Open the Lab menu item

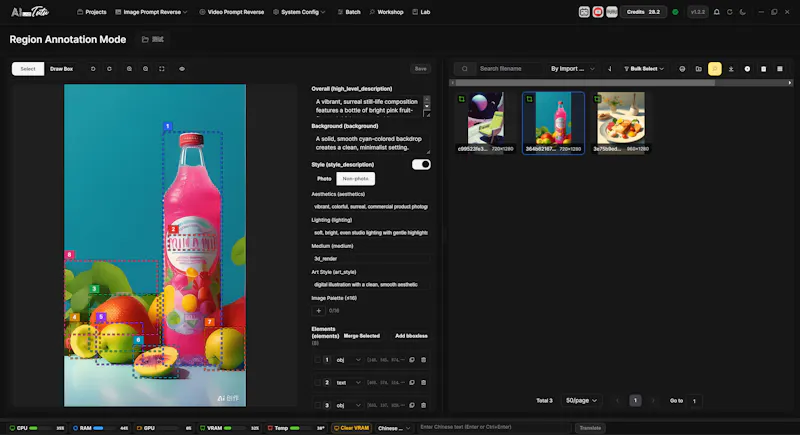coord(421,12)
